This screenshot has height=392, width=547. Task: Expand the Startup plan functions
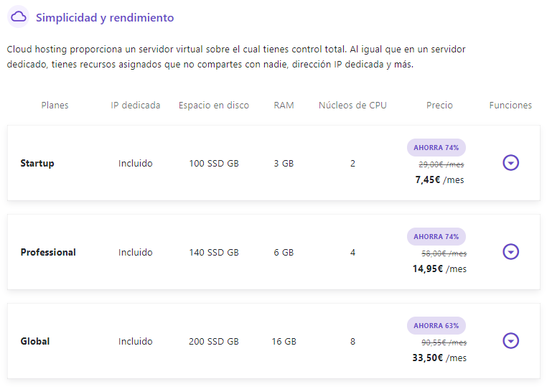click(x=510, y=163)
